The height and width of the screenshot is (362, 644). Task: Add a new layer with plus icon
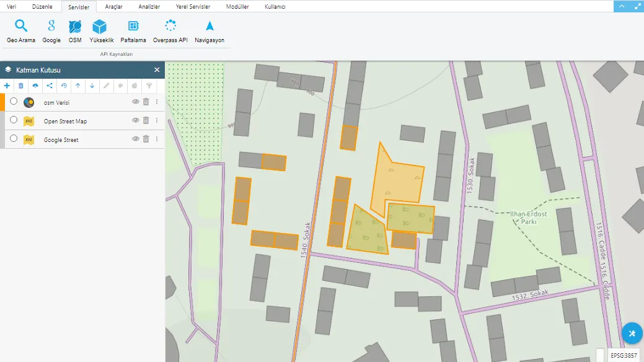point(7,86)
